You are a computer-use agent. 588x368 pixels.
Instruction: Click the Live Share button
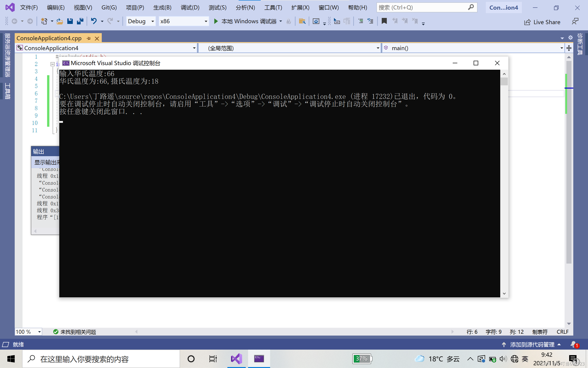(x=542, y=22)
